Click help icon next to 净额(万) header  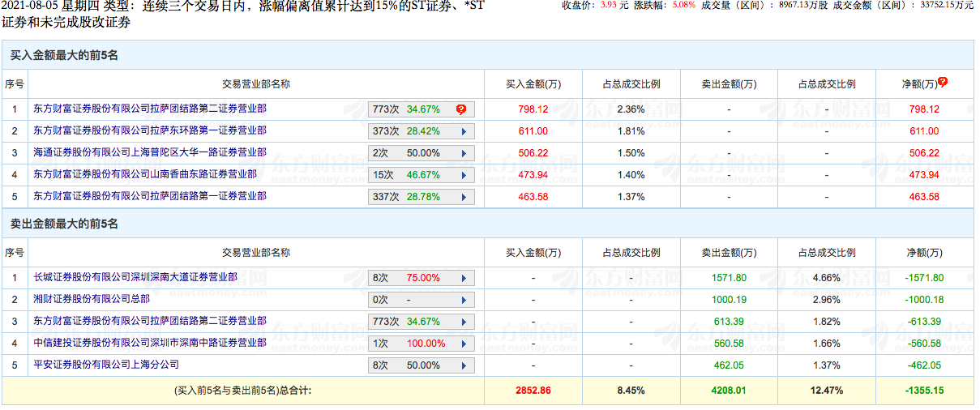click(x=943, y=82)
